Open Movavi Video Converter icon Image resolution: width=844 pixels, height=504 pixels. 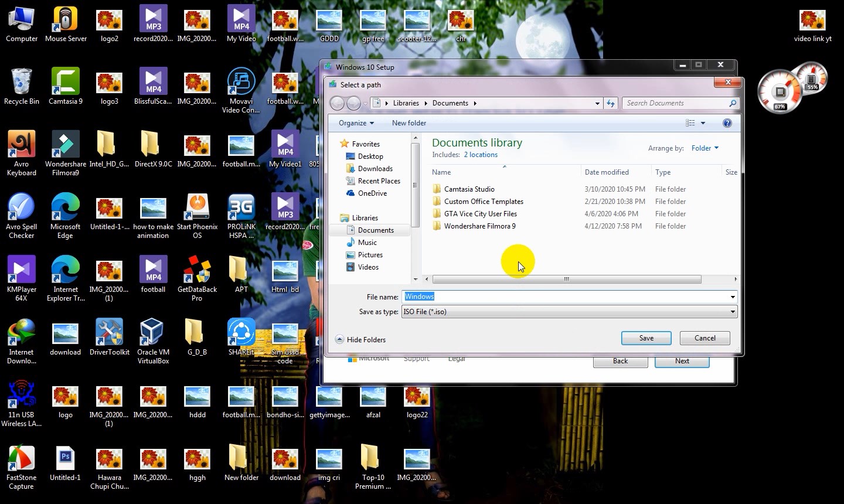[241, 91]
